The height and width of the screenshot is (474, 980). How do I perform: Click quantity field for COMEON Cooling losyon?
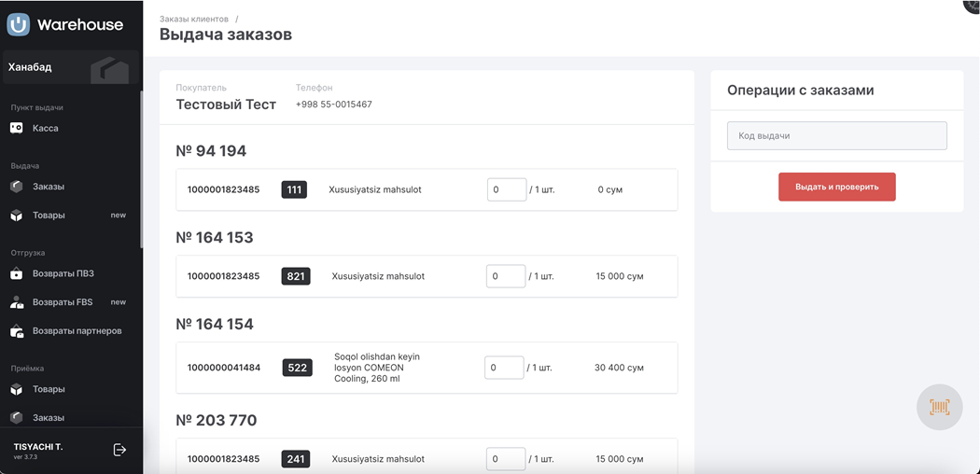[x=503, y=368]
